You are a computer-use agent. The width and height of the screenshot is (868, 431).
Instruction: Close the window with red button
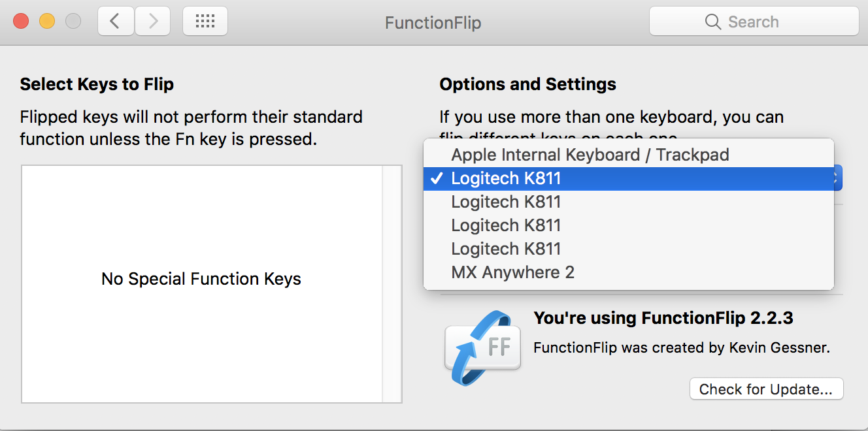point(21,21)
